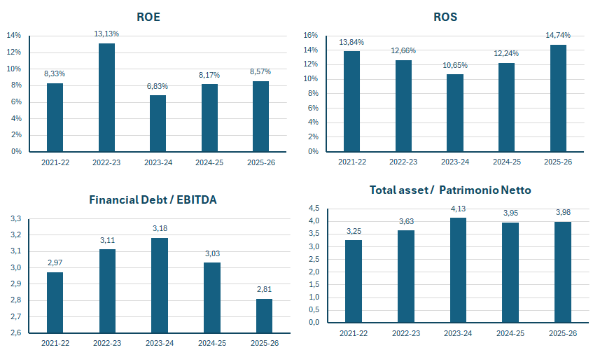The image size is (600, 364).
Task: Click the 2025-26 axis label under ROS
Action: pyautogui.click(x=558, y=162)
